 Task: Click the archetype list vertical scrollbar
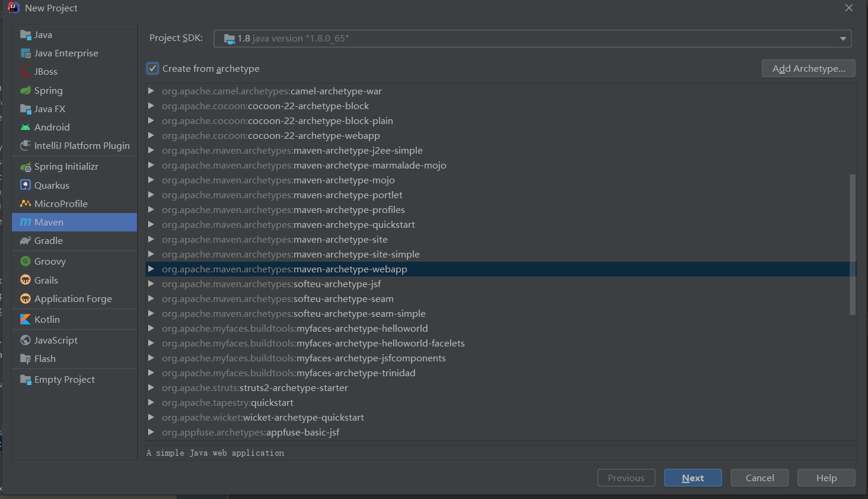853,244
